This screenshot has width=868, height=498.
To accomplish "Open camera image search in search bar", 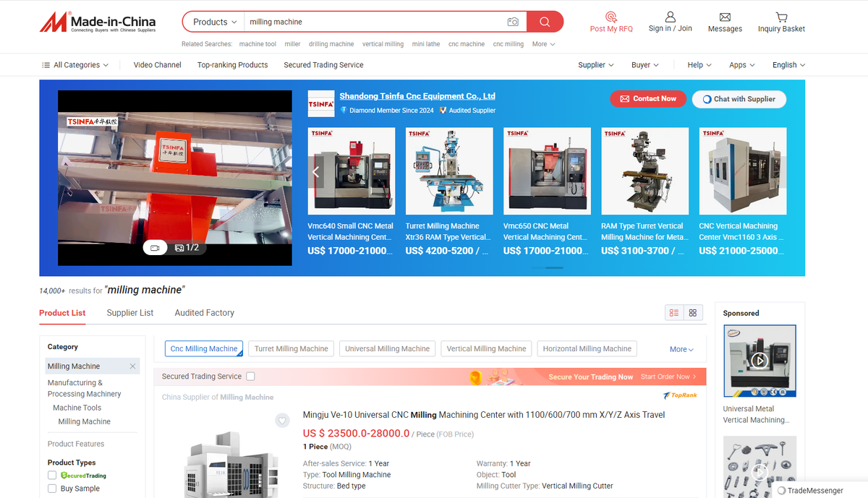I will 513,22.
